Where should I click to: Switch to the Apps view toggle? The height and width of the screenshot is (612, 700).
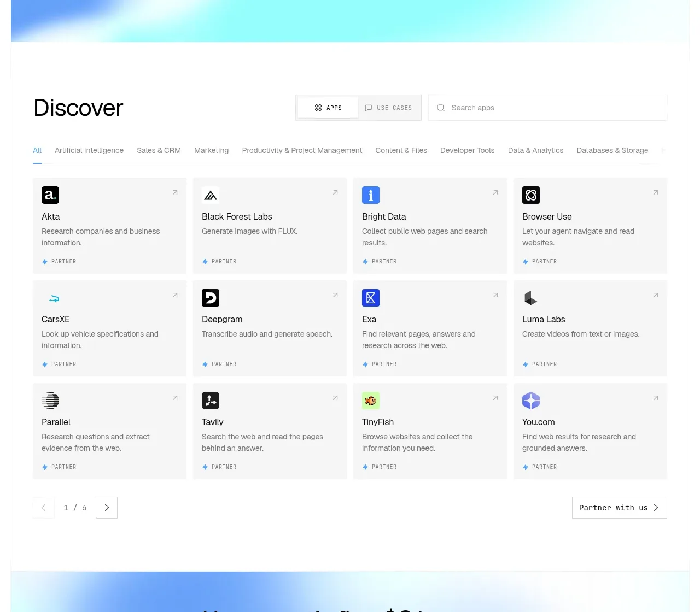tap(328, 108)
